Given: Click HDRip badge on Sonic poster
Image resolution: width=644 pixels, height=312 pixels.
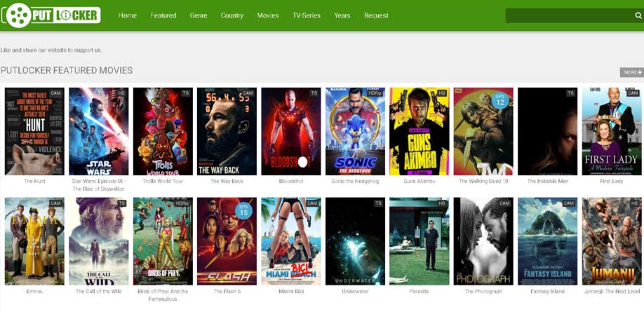Looking at the screenshot, I should point(375,93).
